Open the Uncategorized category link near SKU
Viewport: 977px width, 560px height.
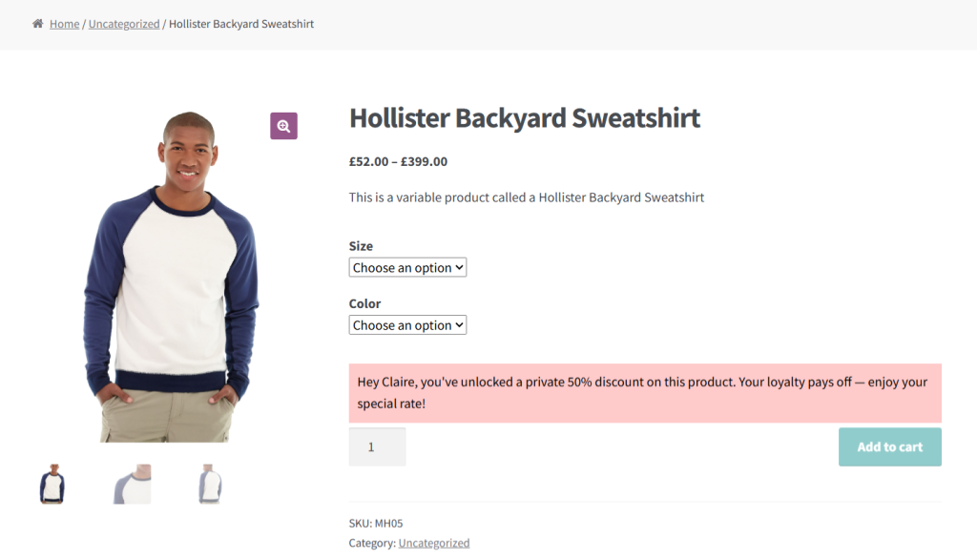pos(434,542)
